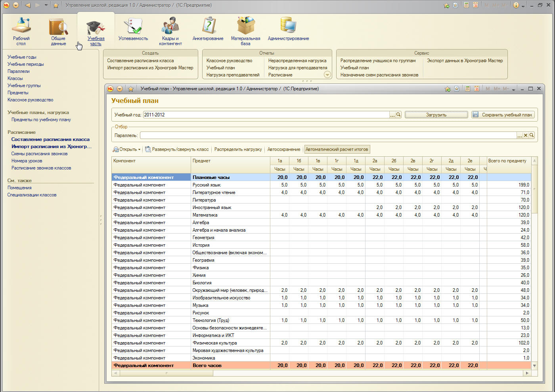The image size is (555, 392).
Task: Open Составление расписания класса in Создать panel
Action: click(140, 61)
